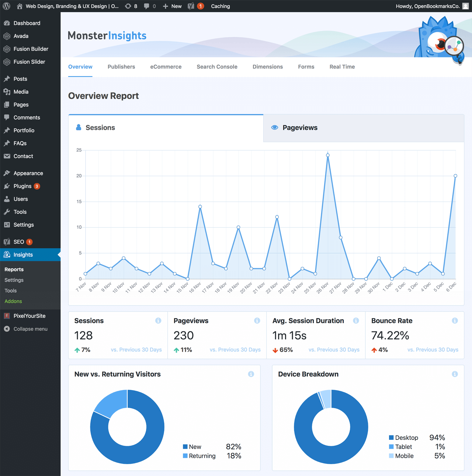This screenshot has width=472, height=476.
Task: Click the 16 Nov data point
Action: pyautogui.click(x=200, y=207)
